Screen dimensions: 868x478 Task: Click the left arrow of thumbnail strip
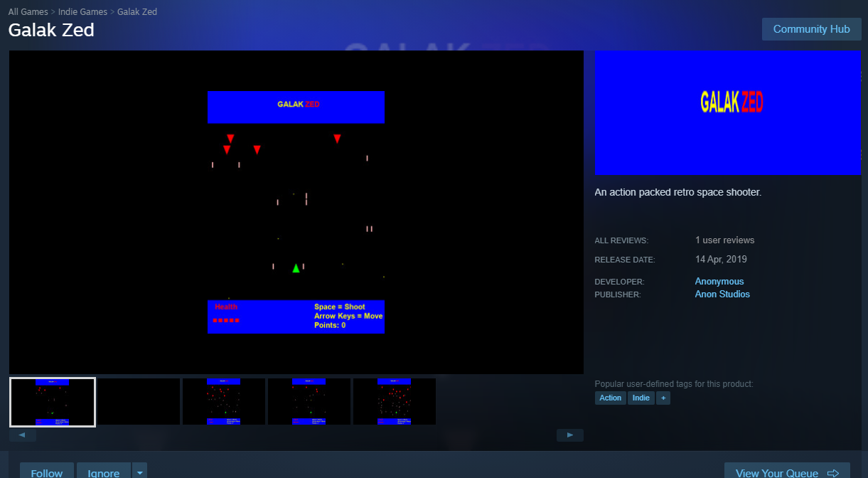pos(23,435)
